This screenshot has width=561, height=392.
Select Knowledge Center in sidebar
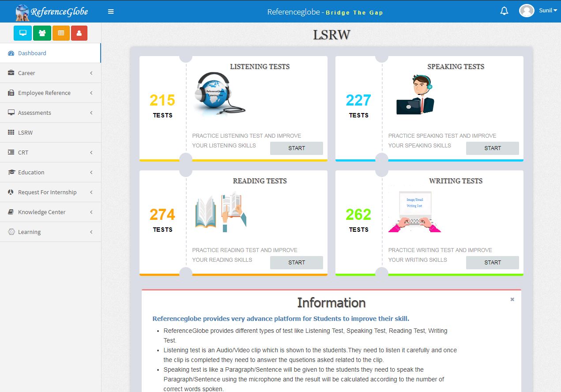coord(50,212)
